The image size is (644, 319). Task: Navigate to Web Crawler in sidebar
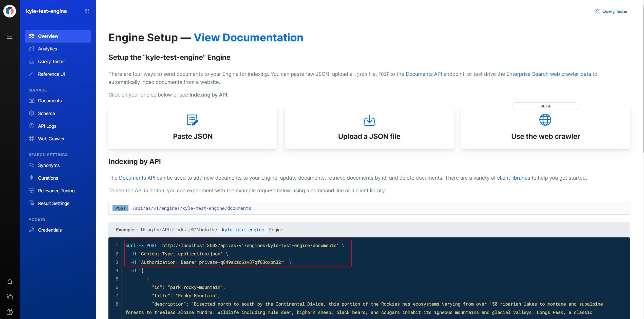pos(51,139)
